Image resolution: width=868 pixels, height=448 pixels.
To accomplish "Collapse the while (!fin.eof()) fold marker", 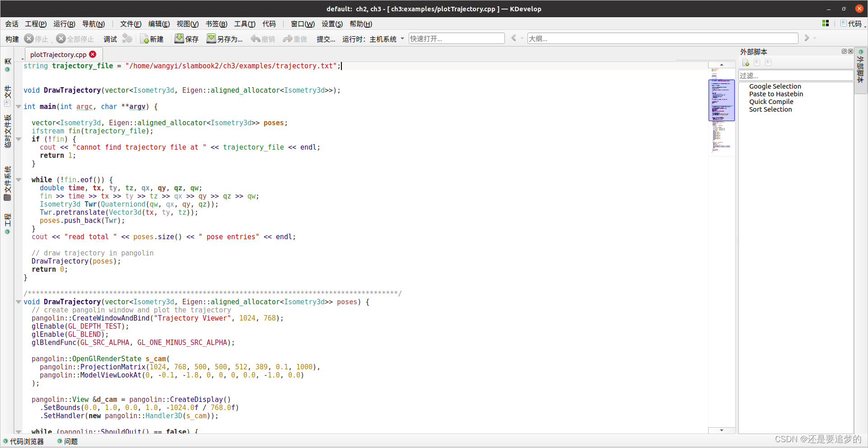I will tap(19, 180).
